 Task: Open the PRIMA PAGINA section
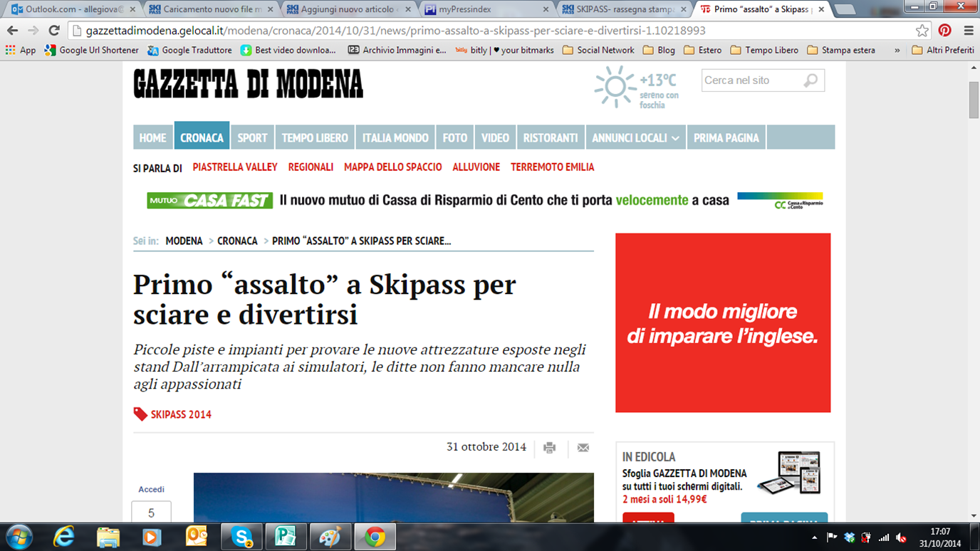[726, 137]
